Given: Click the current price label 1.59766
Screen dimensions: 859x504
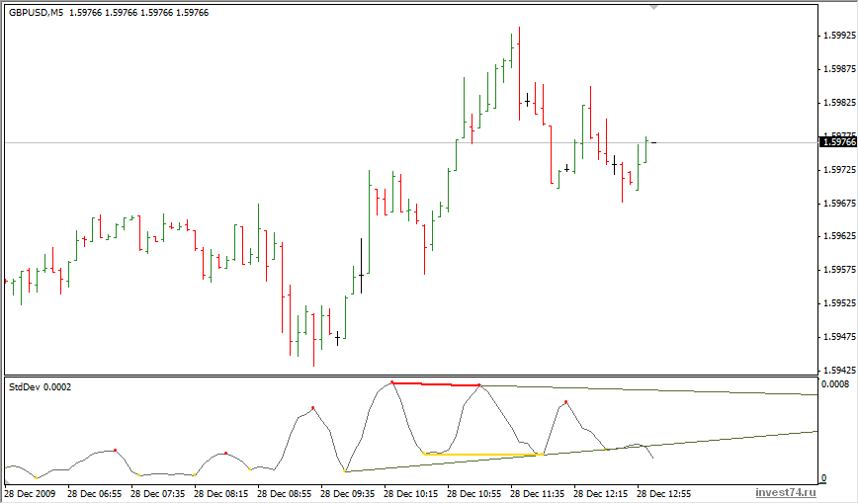Looking at the screenshot, I should [x=838, y=142].
